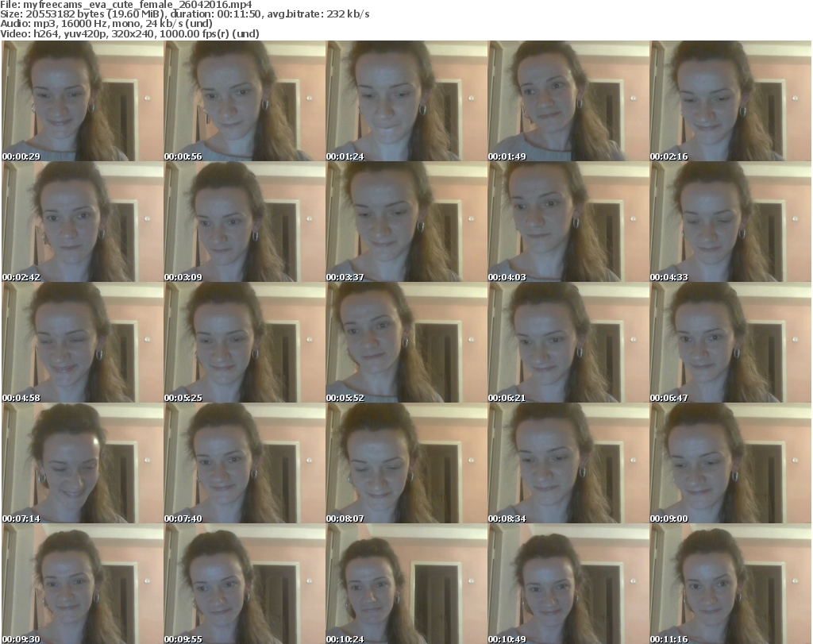Select the thumbnail frame stamped 00:10:24
Image resolution: width=813 pixels, height=644 pixels.
coord(406,584)
